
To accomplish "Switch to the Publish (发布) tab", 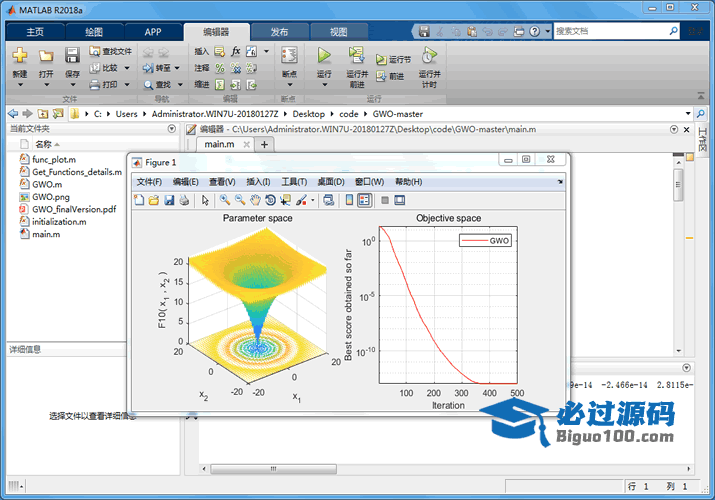I will (279, 31).
